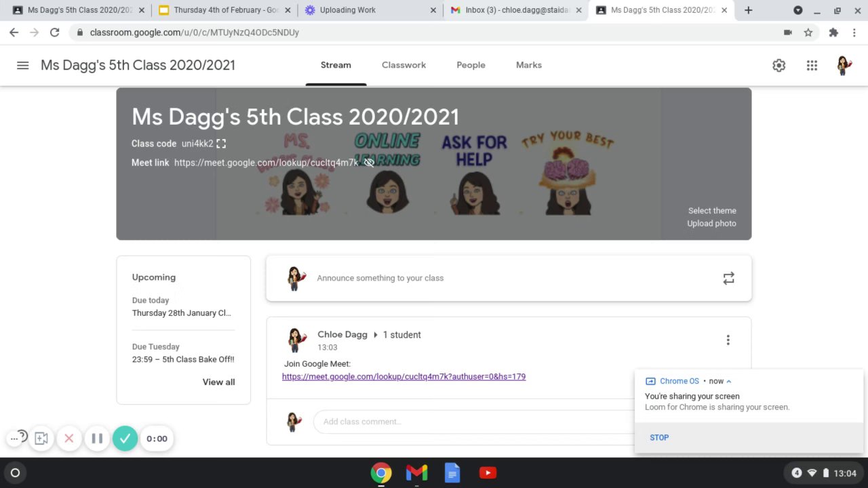Bookmark this page with the star
This screenshot has height=488, width=868.
(808, 33)
